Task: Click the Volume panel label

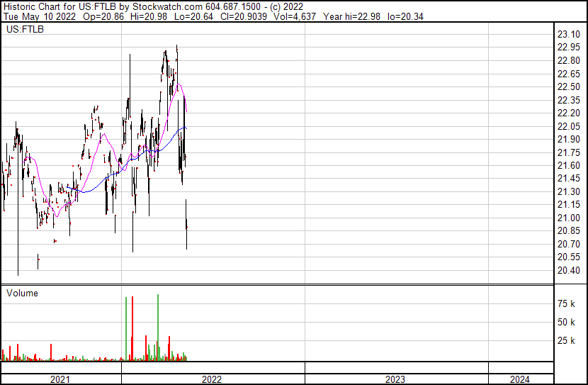Action: pyautogui.click(x=22, y=293)
